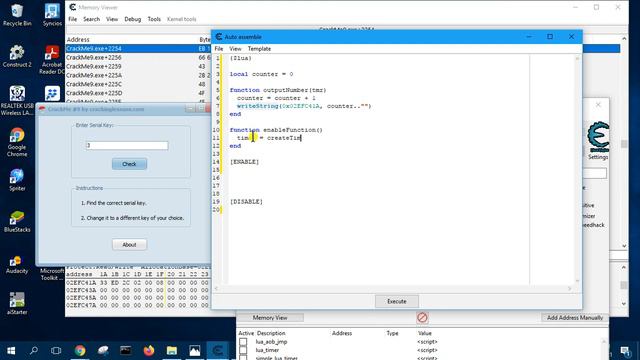
Task: Open the REALTEK USB Wireless LAN desktop icon
Action: [17, 100]
